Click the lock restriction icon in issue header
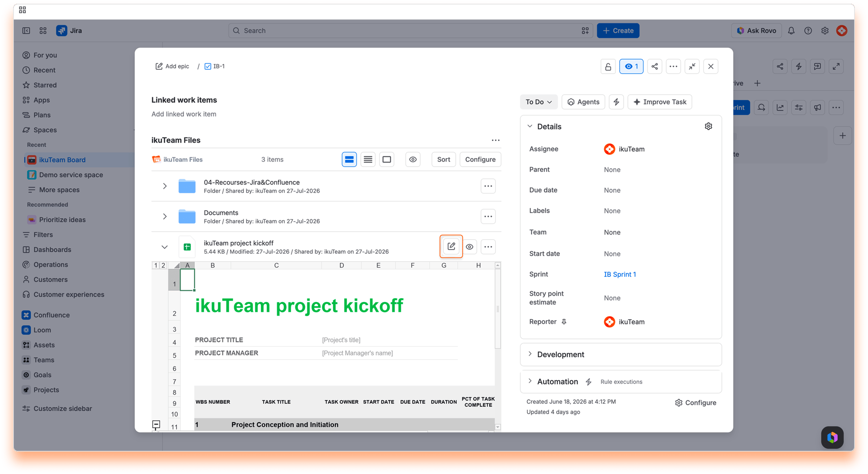868x474 pixels. [x=608, y=66]
